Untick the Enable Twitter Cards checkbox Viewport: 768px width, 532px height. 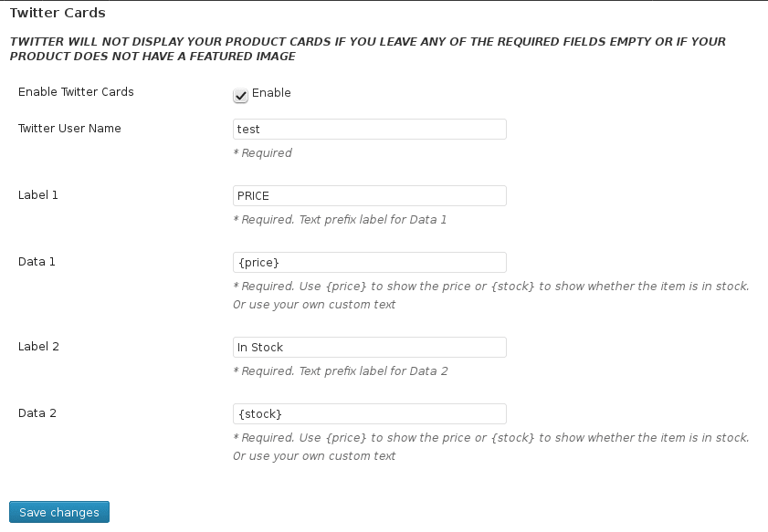click(240, 95)
